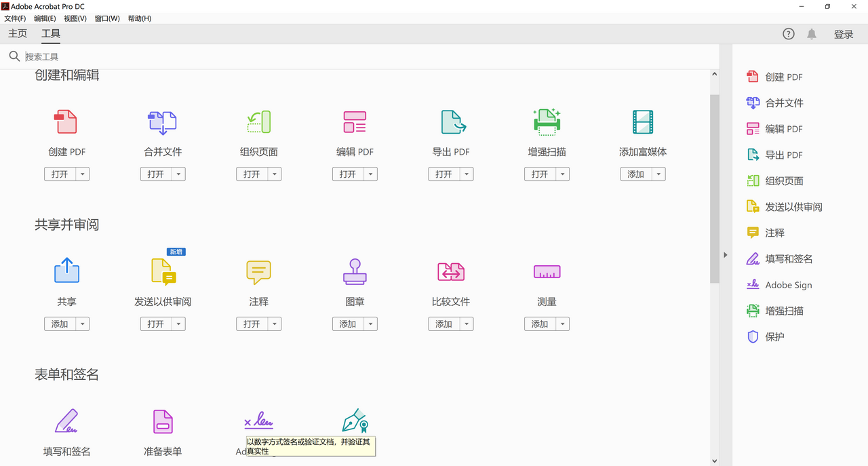Select the 添加富媒体 film icon
This screenshot has height=466, width=868.
643,122
